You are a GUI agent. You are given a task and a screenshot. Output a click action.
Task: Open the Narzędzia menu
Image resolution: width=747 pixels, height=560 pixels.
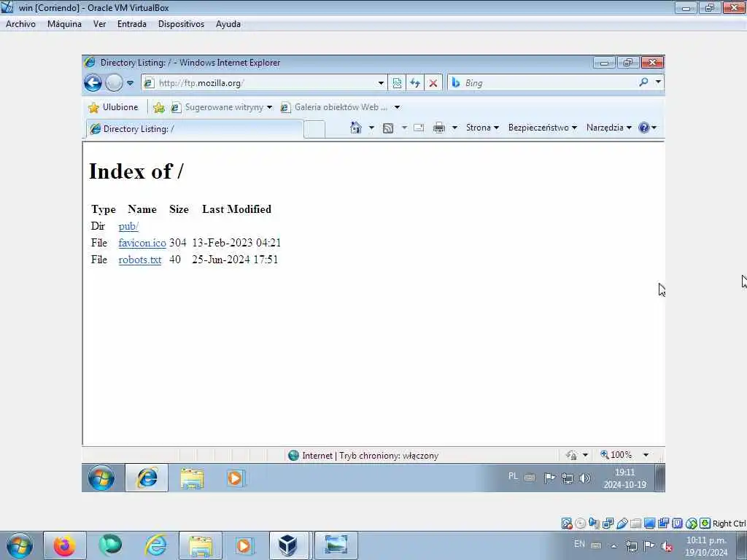(x=609, y=128)
